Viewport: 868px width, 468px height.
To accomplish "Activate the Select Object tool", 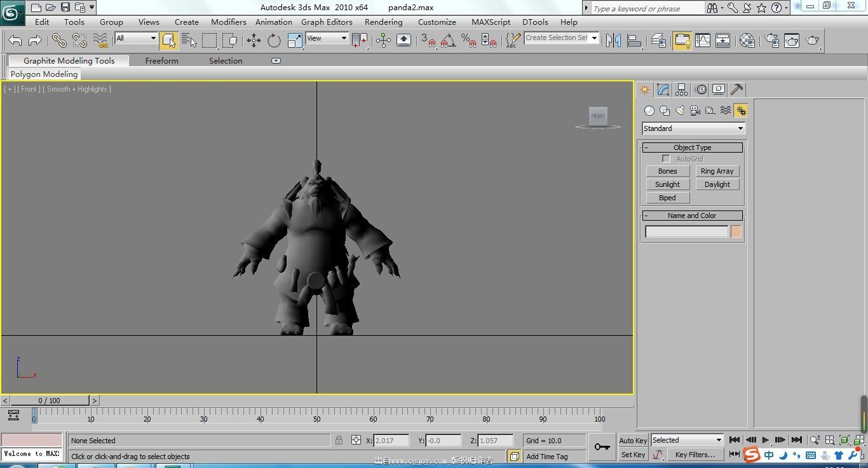I will pos(168,41).
